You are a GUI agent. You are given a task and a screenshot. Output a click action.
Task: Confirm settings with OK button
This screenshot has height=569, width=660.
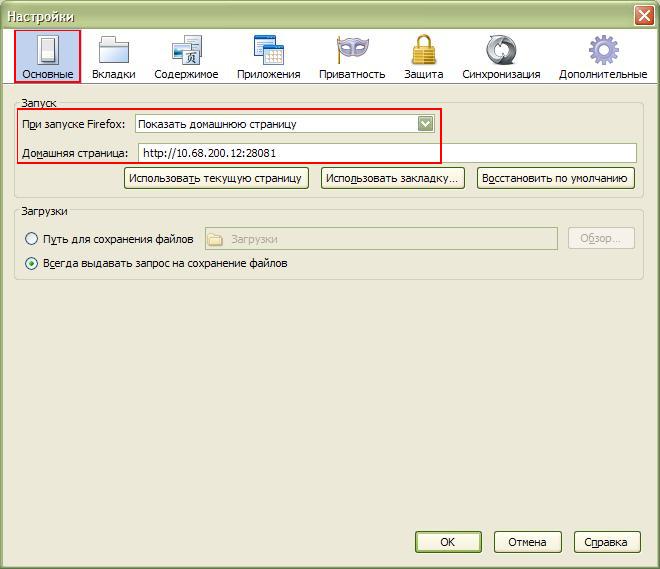point(448,542)
